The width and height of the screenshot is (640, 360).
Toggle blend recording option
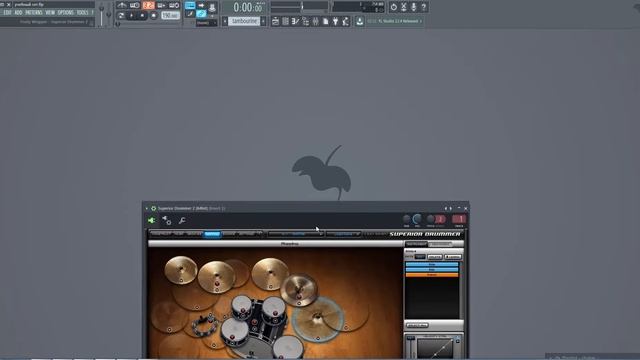(161, 5)
